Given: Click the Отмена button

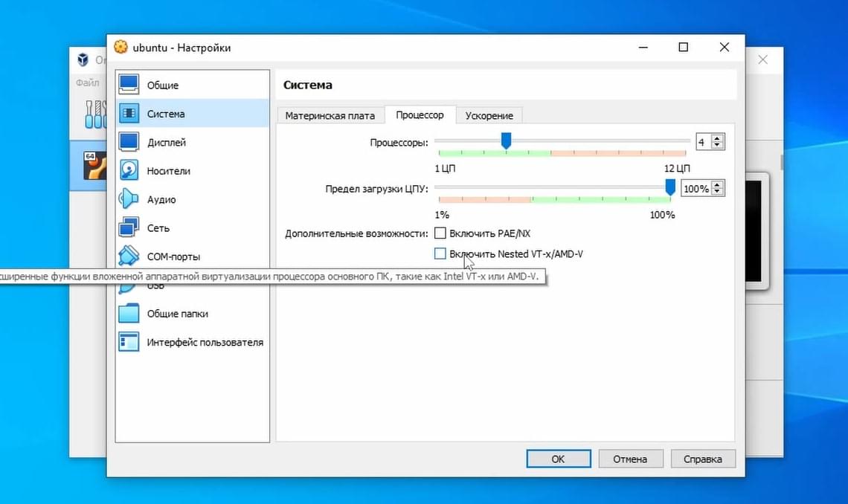Looking at the screenshot, I should point(630,459).
